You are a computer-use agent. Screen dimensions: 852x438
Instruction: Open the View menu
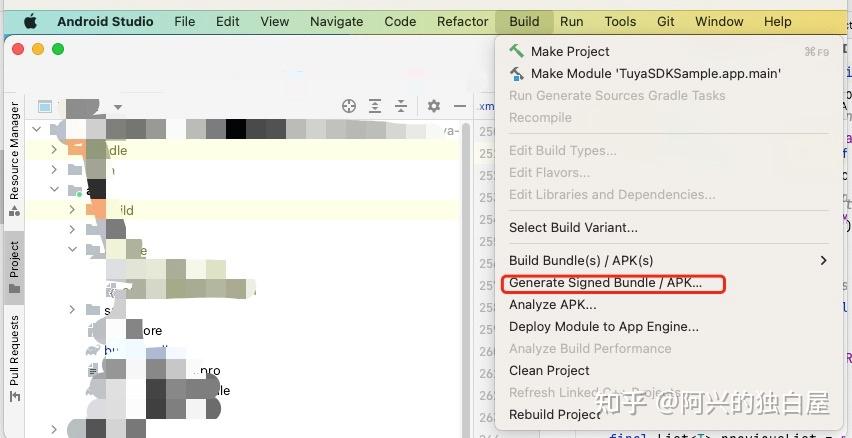274,22
